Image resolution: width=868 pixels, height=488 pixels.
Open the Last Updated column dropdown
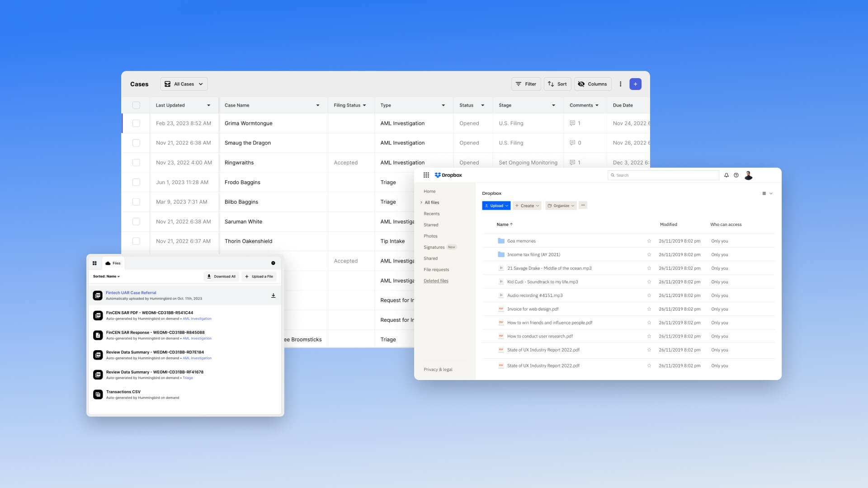(208, 105)
